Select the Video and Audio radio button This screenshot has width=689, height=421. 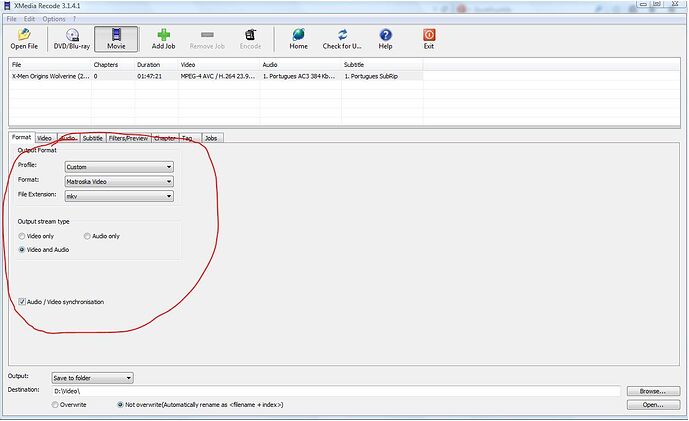pos(22,250)
